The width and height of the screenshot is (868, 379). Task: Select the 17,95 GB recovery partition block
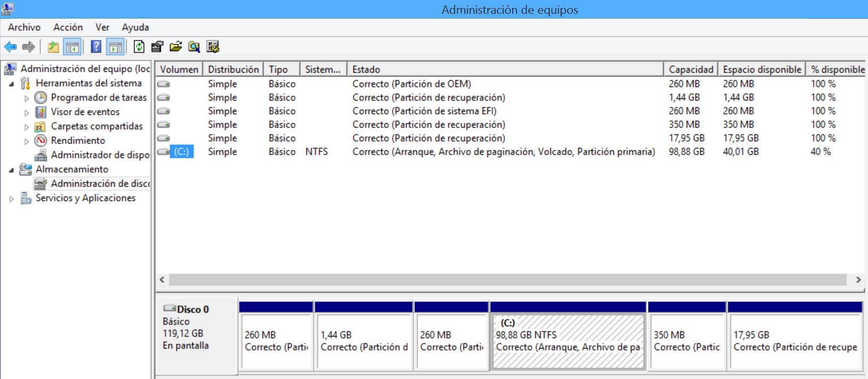pyautogui.click(x=795, y=341)
